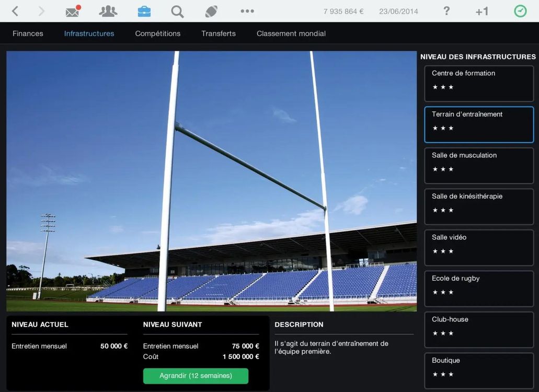Switch to the Finances tab

click(28, 33)
